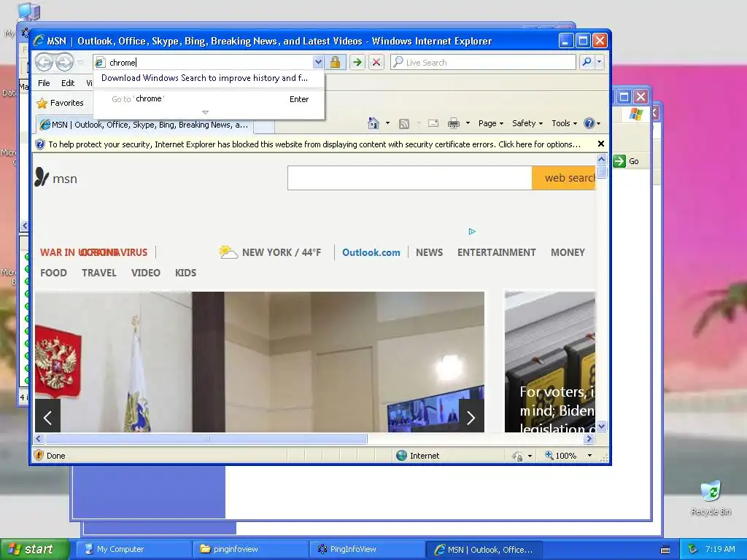Open the Print options dropdown arrow
The image size is (747, 560).
pos(468,123)
